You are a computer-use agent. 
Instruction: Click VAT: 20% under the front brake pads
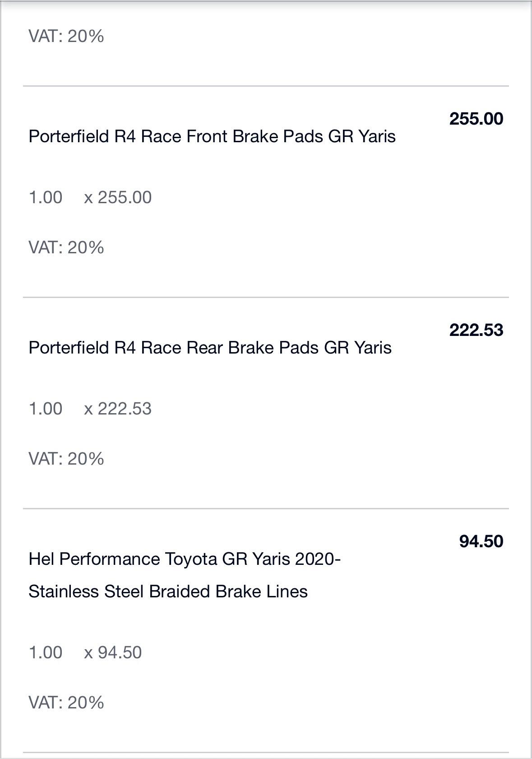66,247
